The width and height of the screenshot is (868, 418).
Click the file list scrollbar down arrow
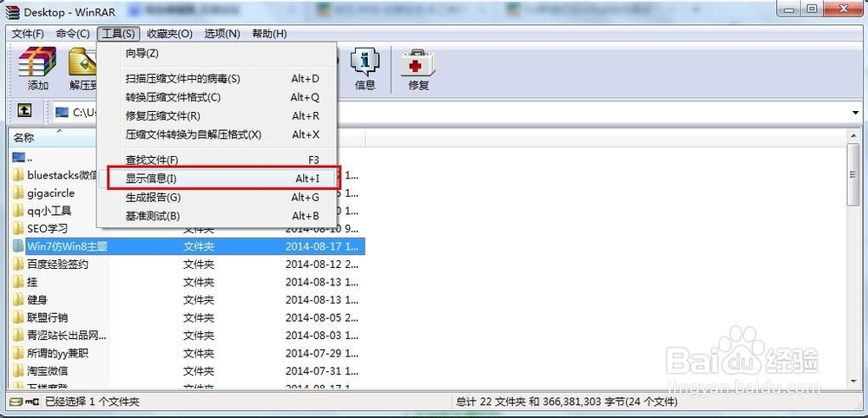[853, 382]
